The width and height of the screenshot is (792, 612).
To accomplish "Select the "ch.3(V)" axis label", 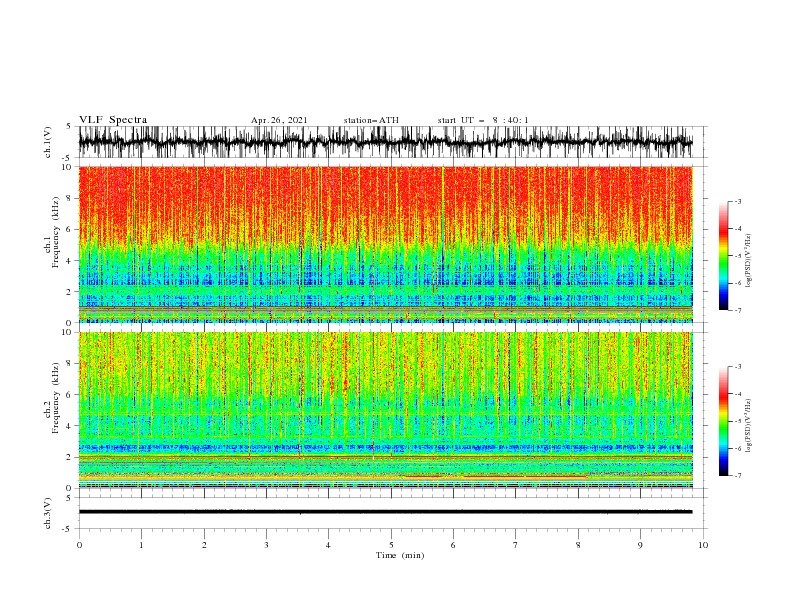I will tap(48, 513).
